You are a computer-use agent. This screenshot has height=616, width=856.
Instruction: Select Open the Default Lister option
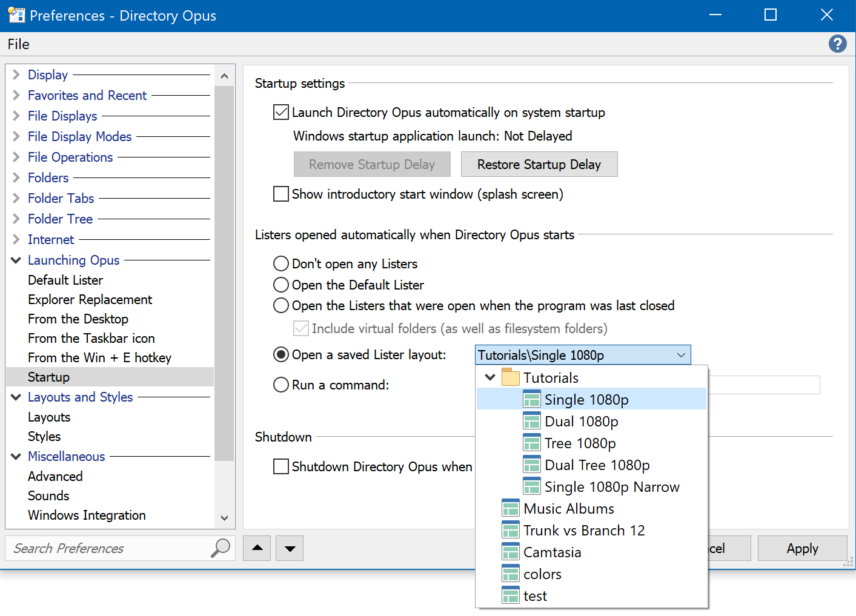pyautogui.click(x=280, y=285)
